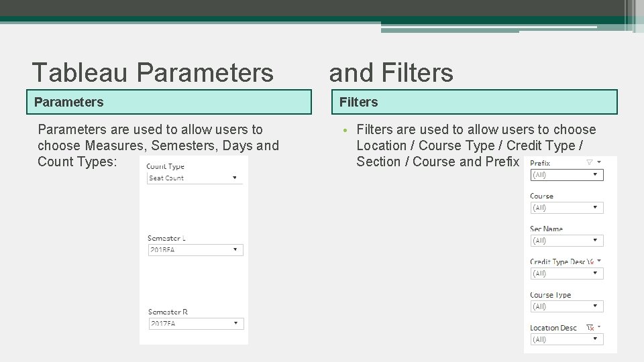Click the 'Credit Type Desc' filter label
This screenshot has height=362, width=644.
coord(557,262)
